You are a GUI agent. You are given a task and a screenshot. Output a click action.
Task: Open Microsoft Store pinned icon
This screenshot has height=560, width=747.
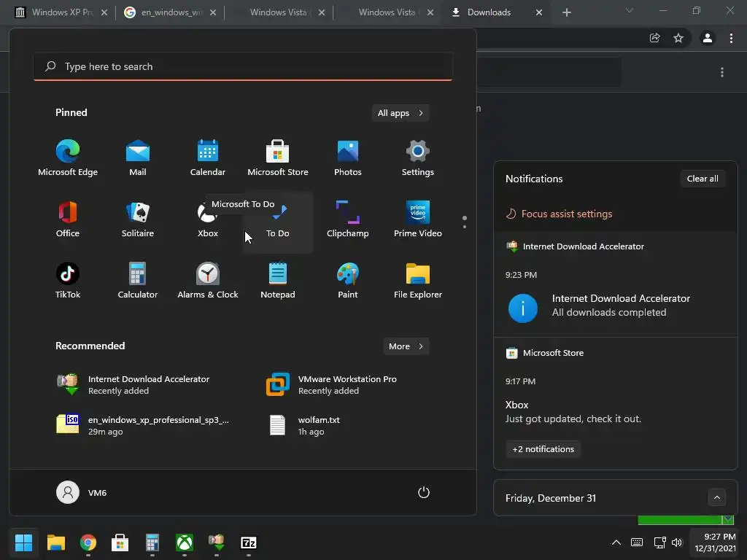pyautogui.click(x=278, y=158)
